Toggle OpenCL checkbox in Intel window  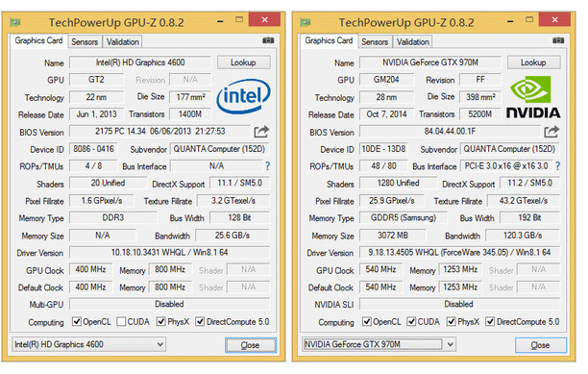(77, 321)
